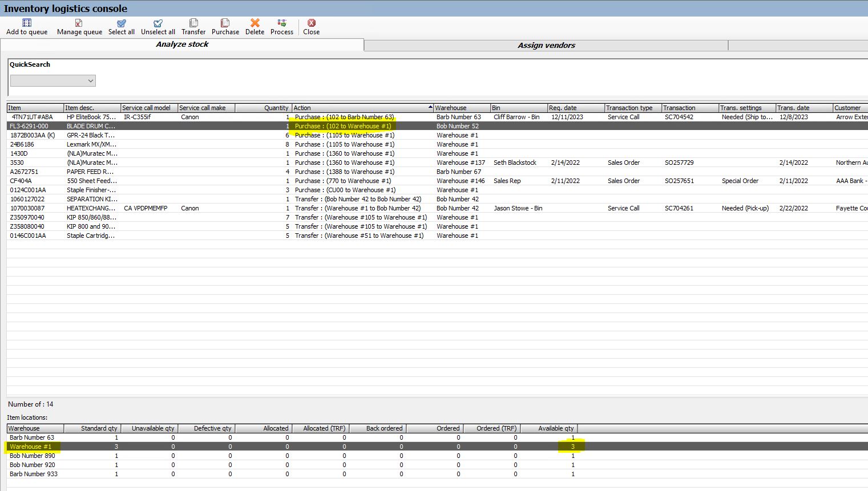This screenshot has width=868, height=491.
Task: Switch to the Analyze stock tab
Action: tap(182, 44)
